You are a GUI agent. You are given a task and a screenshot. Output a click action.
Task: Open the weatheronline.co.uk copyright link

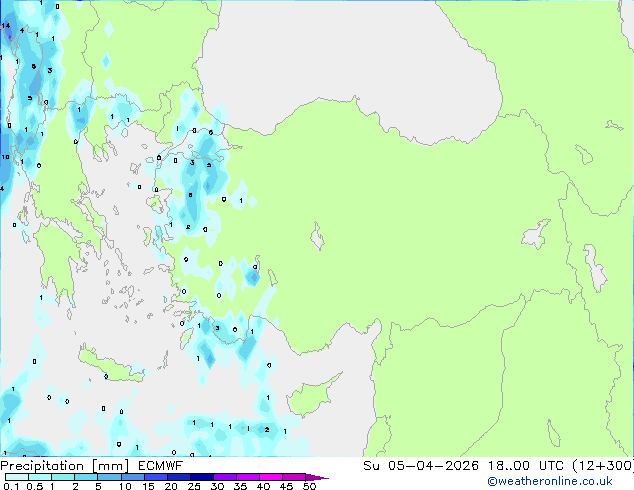point(549,481)
